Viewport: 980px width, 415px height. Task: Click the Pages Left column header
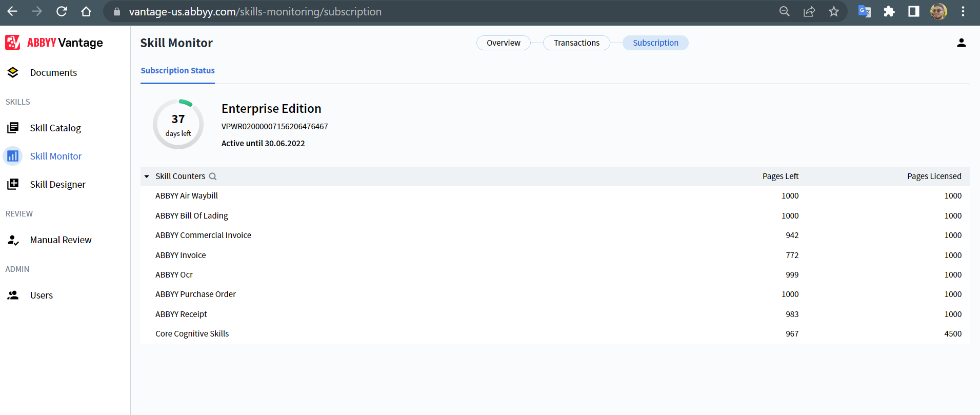point(781,176)
